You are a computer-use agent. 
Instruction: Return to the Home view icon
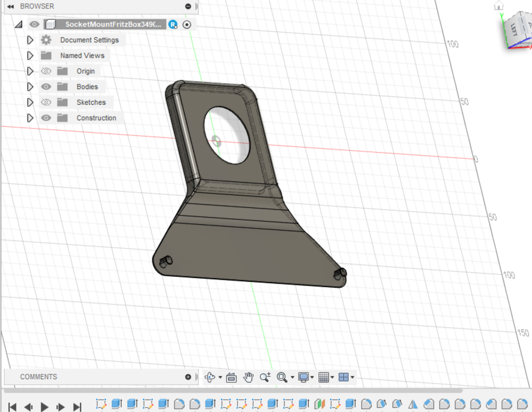(499, 5)
